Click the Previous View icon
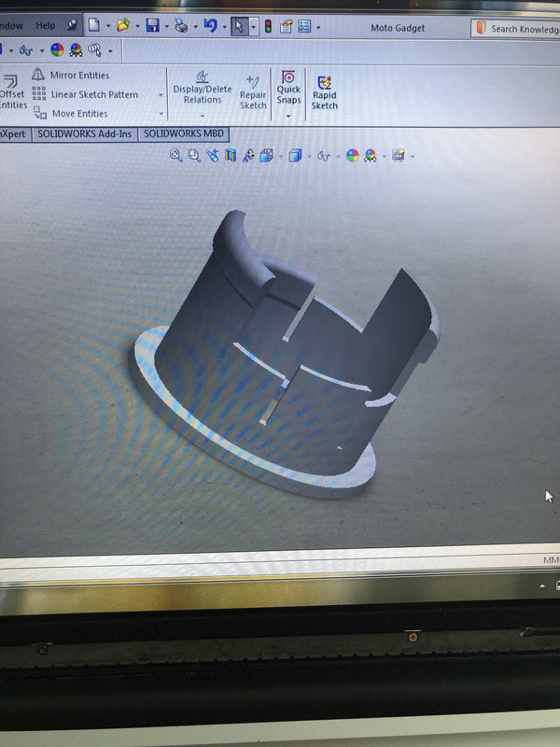This screenshot has width=560, height=747. point(213,155)
